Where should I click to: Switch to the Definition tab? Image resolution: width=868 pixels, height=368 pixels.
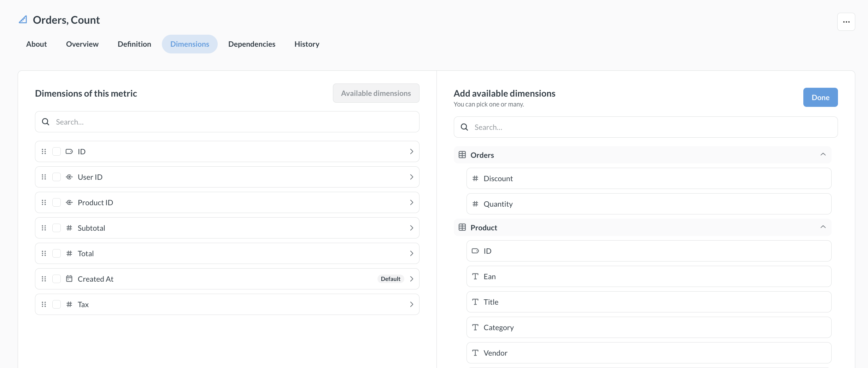(134, 44)
